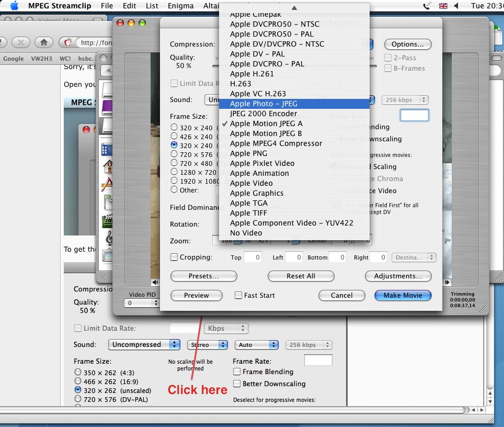This screenshot has height=427, width=504.
Task: Click the browser stop loading X button
Action: pyautogui.click(x=21, y=42)
